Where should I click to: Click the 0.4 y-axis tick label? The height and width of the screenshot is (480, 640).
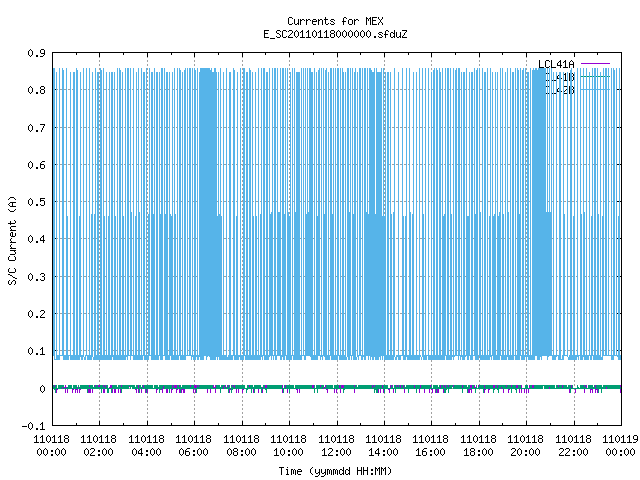[x=36, y=239]
